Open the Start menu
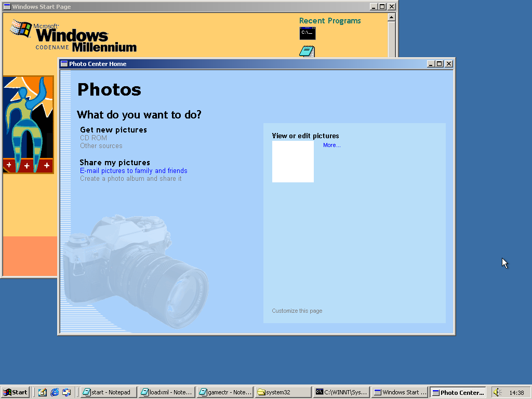Viewport: 532px width, 399px height. tap(15, 393)
